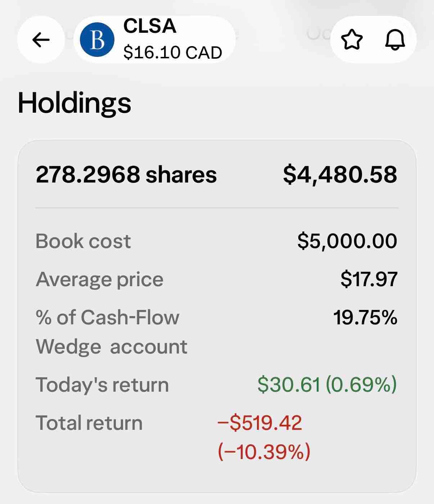Set a price alert with bell icon
The height and width of the screenshot is (504, 434).
(x=395, y=40)
